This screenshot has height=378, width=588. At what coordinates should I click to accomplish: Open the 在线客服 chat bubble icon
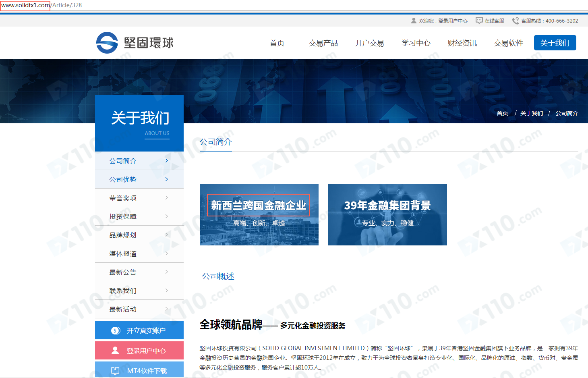(479, 20)
